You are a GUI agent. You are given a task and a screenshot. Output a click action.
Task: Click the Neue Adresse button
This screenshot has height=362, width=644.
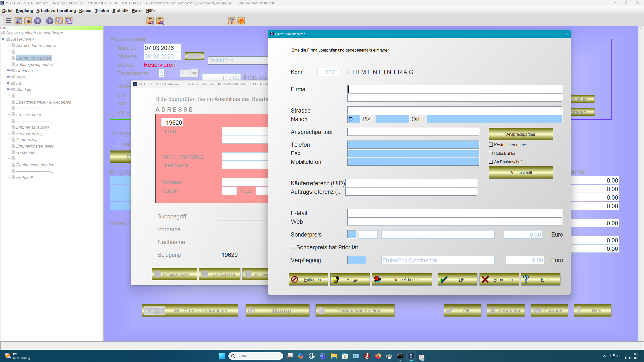(402, 279)
